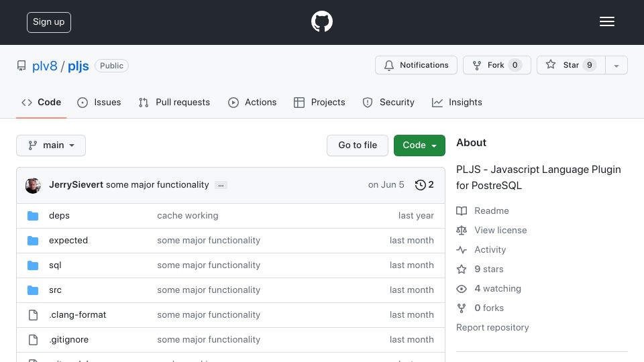This screenshot has height=362, width=644.
Task: Open the pljs repository link
Action: [x=78, y=66]
